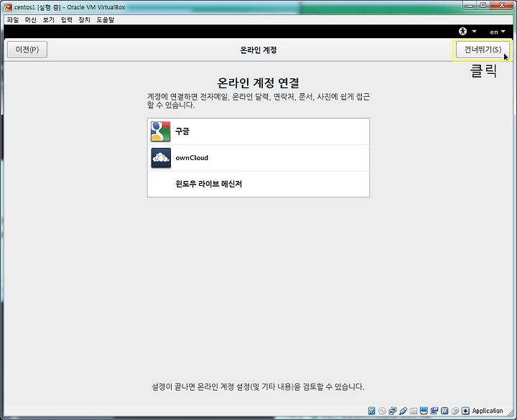Click the processor features status icon
The height and width of the screenshot is (420, 517).
point(444,411)
